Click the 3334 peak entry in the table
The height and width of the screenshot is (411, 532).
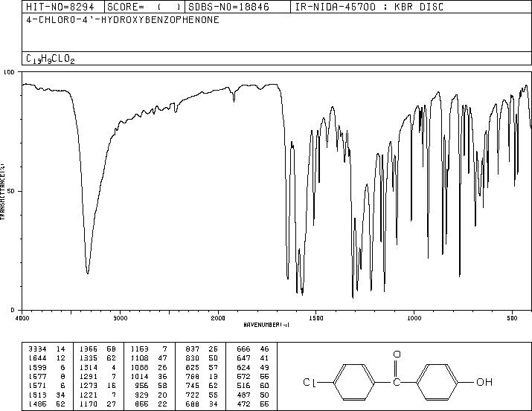point(47,349)
